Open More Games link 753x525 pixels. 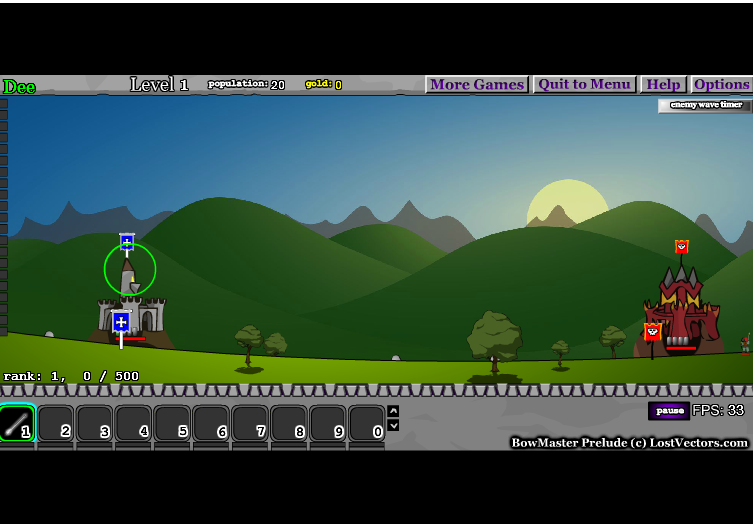(x=477, y=85)
